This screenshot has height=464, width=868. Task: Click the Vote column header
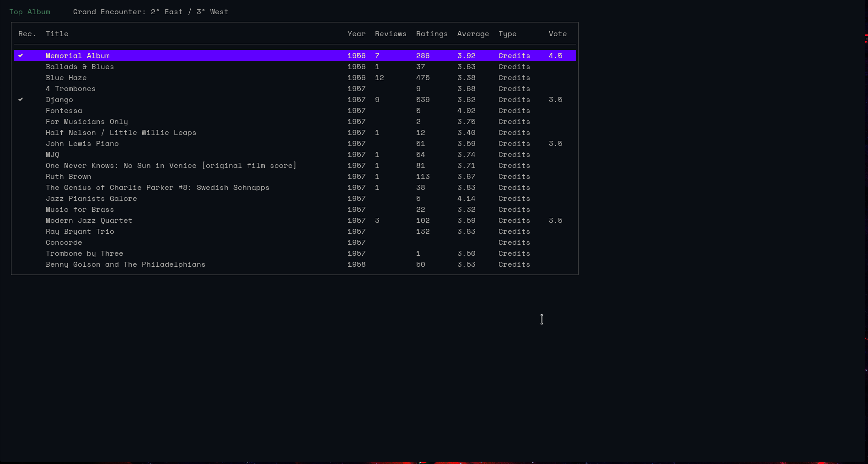tap(557, 34)
